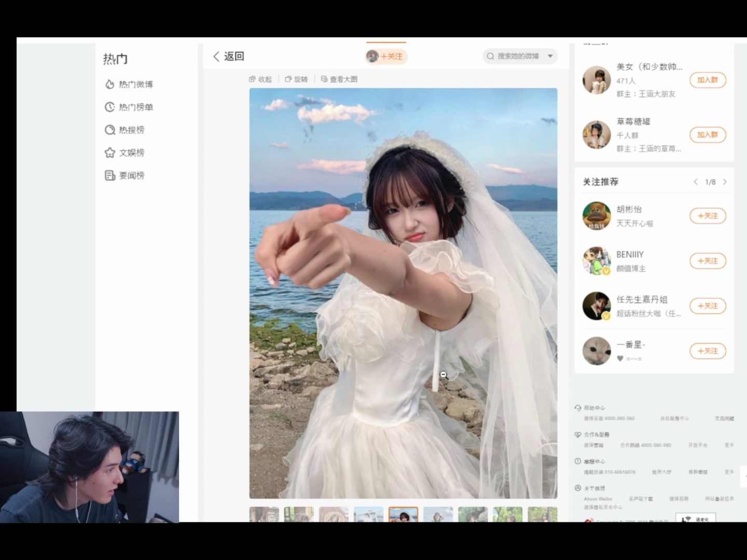The image size is (747, 560).
Task: Open the 热搜榜 list
Action: point(125,130)
